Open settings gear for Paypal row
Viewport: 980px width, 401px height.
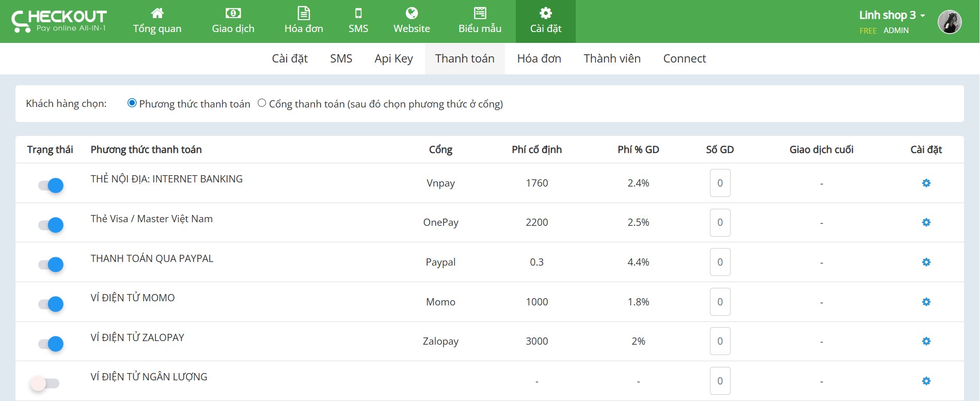click(x=926, y=262)
